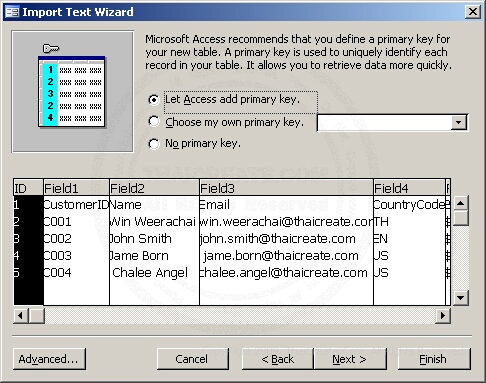Click the Chalee Angel name cell
The image size is (486, 383).
154,273
